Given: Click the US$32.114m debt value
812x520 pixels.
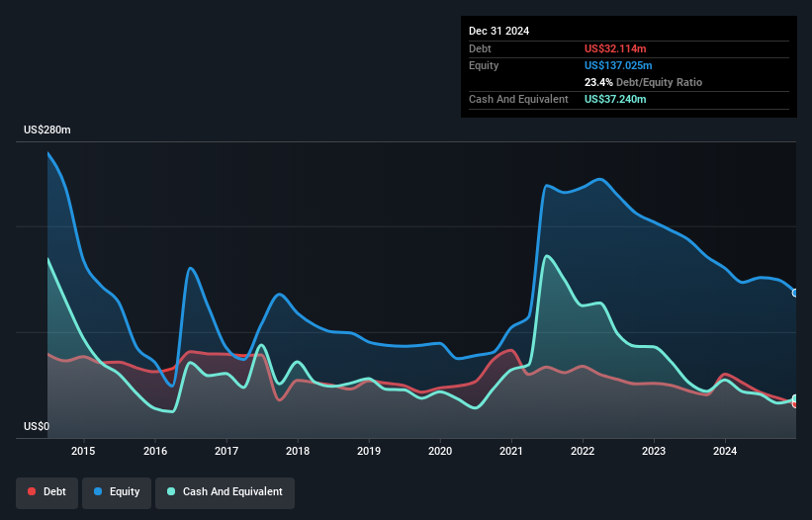Looking at the screenshot, I should (x=615, y=48).
